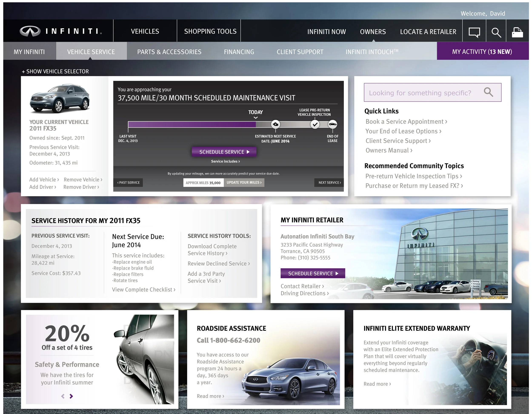Click Update Your Miles button
The width and height of the screenshot is (532, 414).
click(244, 182)
